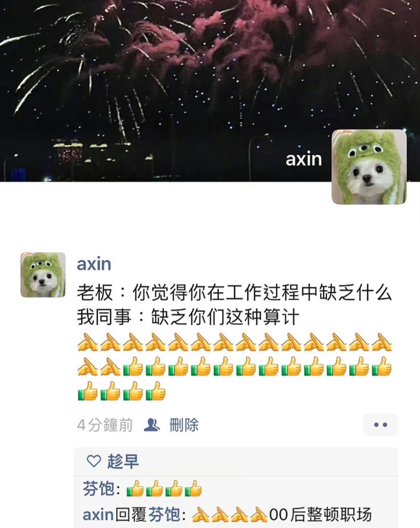This screenshot has width=420, height=528.
Task: Tap the blue axin author name above post
Action: click(94, 264)
